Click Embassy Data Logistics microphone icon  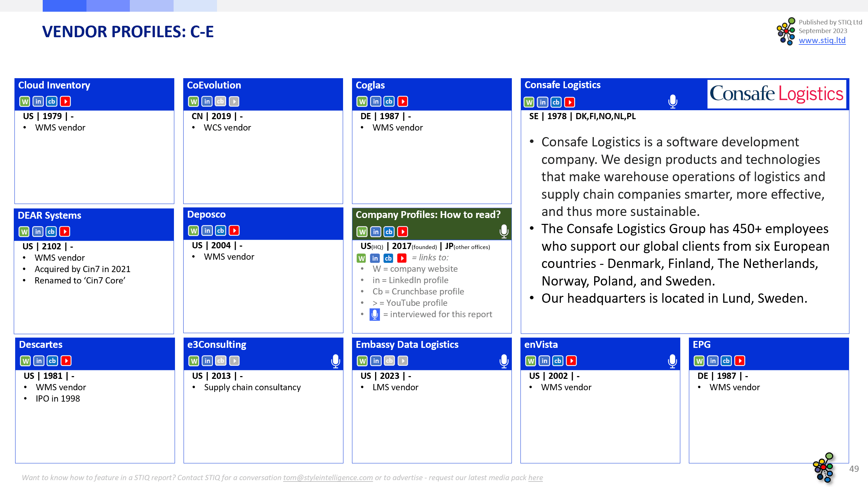coord(504,361)
